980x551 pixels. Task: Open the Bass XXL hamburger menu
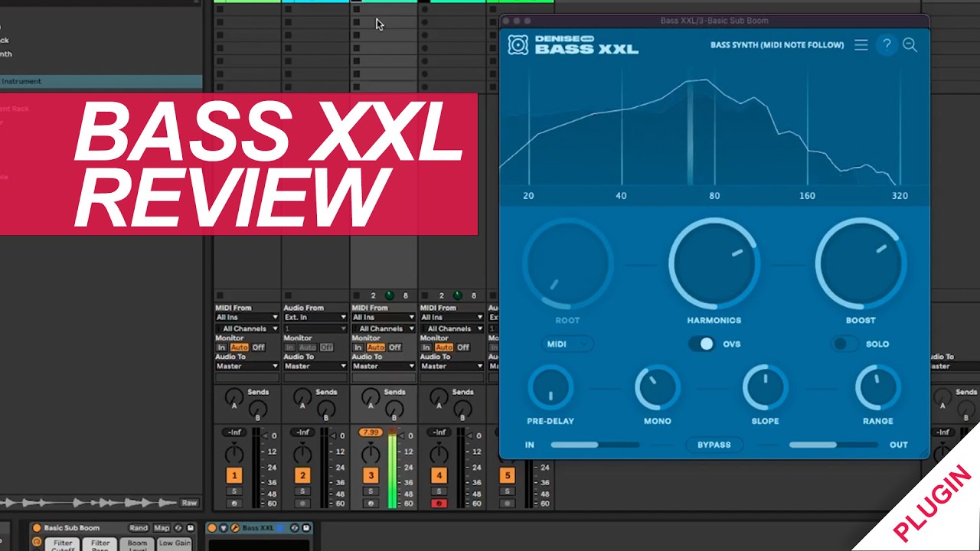[x=861, y=45]
